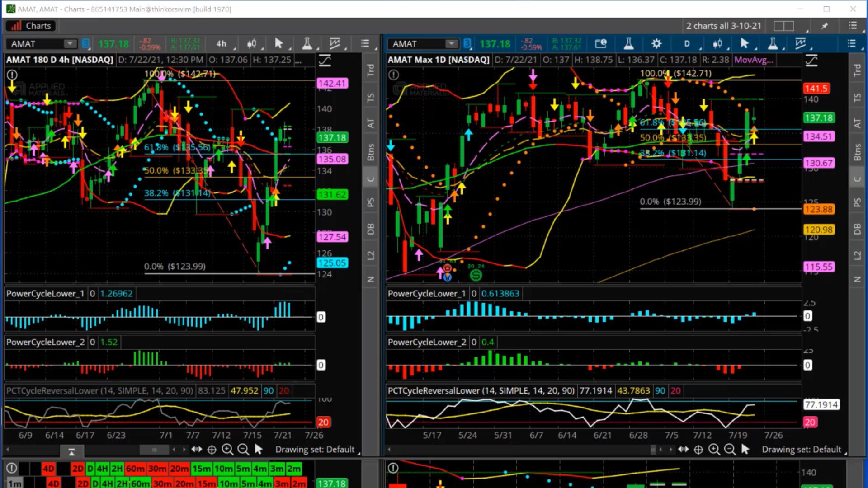This screenshot has width=868, height=488.
Task: Click the pin icon in top bar
Action: 825,26
